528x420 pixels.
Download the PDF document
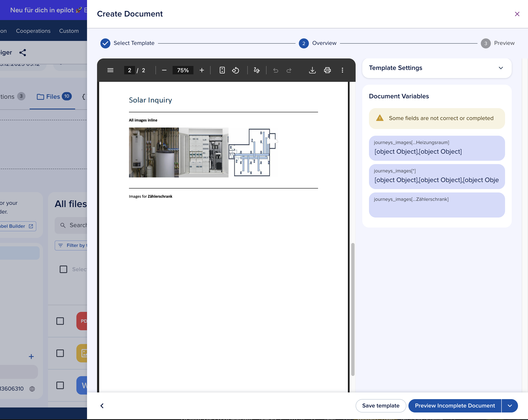312,70
